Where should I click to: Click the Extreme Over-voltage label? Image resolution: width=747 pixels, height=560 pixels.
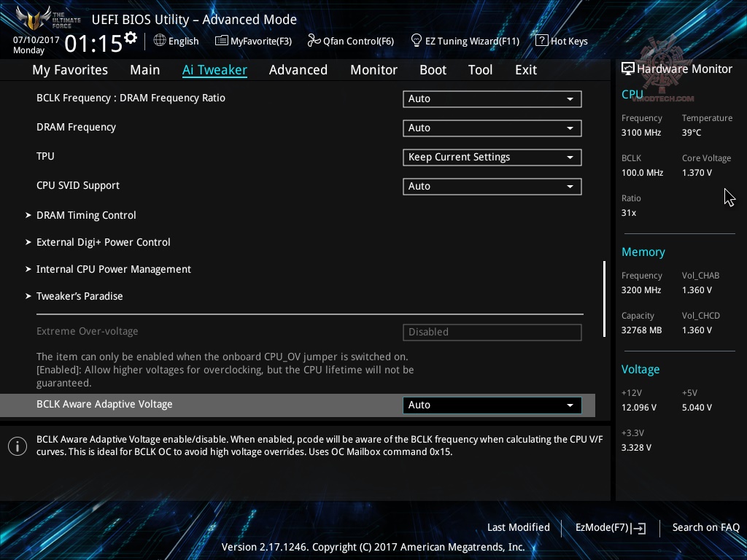88,332
